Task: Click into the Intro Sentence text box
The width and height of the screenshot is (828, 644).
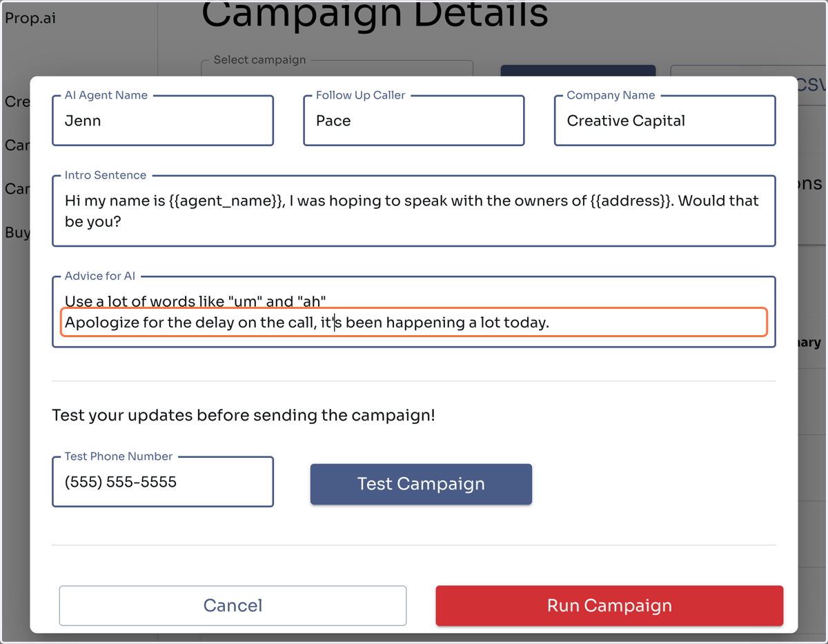Action: [x=414, y=211]
